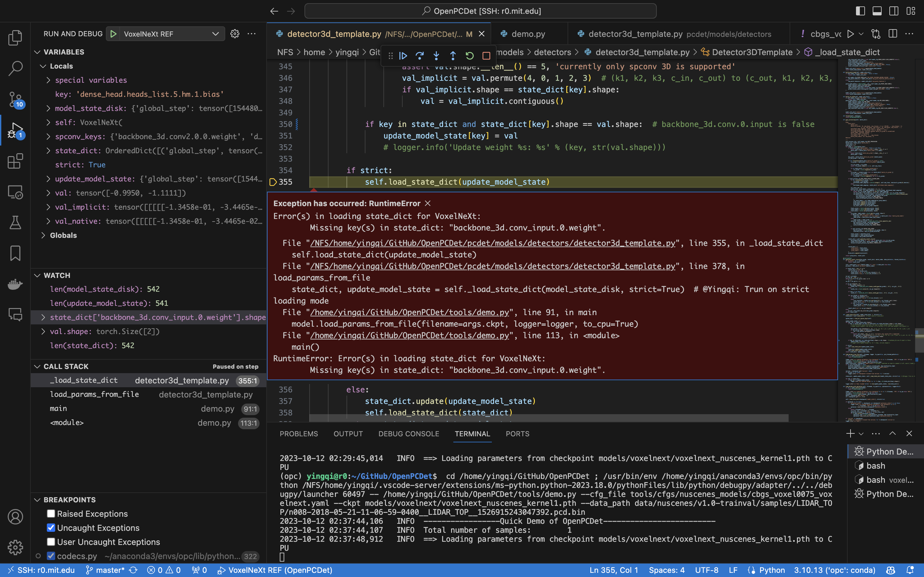Open the DEBUG CONSOLE tab
This screenshot has height=577, width=924.
[408, 434]
